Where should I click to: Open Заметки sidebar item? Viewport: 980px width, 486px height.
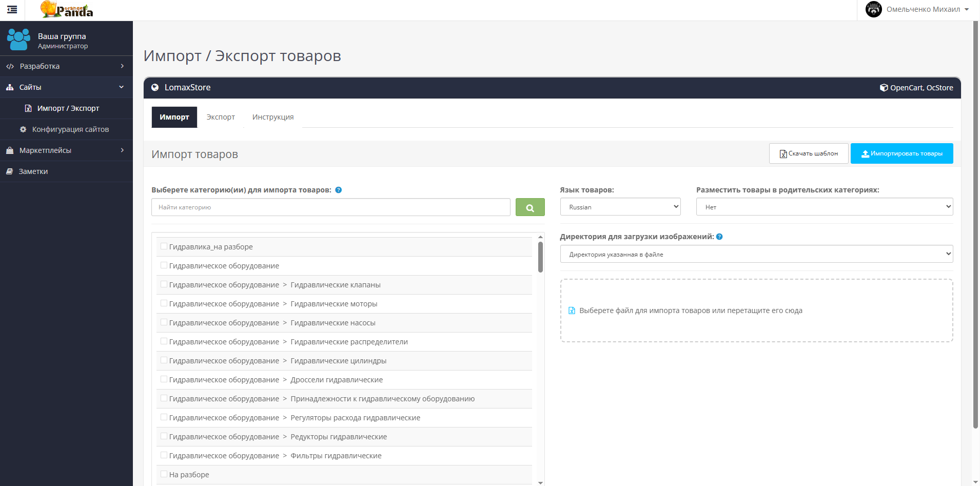click(x=66, y=171)
